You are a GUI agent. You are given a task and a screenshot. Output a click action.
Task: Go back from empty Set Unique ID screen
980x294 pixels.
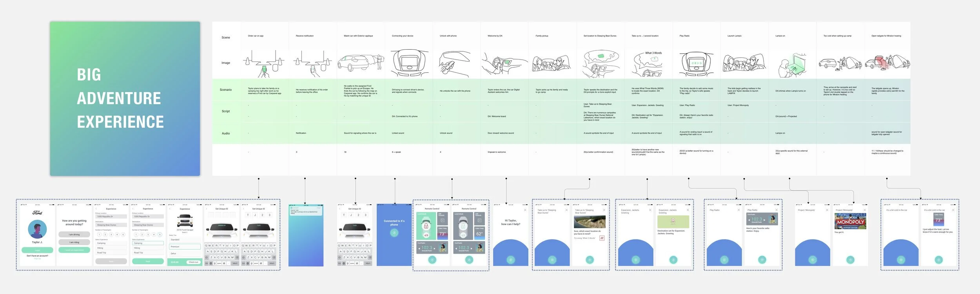tap(207, 209)
